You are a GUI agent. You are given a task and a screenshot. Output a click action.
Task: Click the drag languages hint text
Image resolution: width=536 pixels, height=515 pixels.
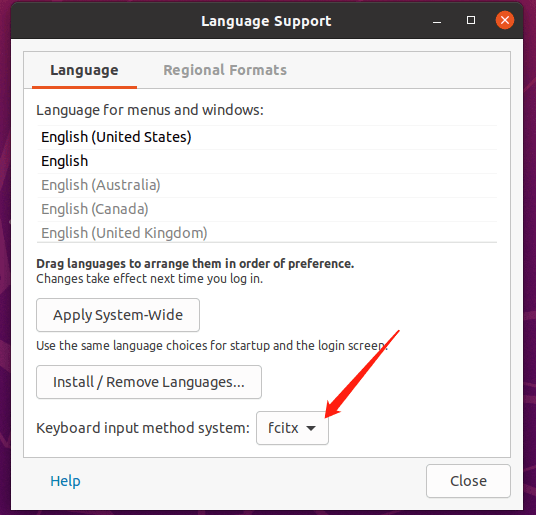(x=195, y=264)
